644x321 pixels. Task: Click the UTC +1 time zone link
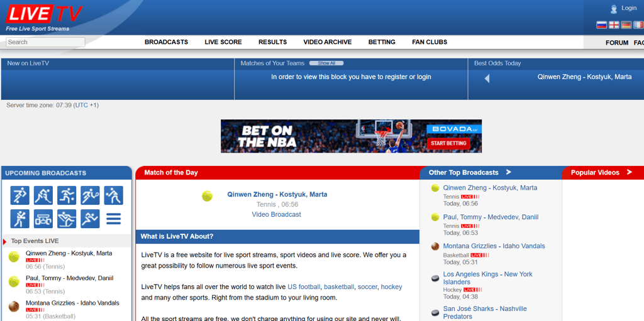86,105
